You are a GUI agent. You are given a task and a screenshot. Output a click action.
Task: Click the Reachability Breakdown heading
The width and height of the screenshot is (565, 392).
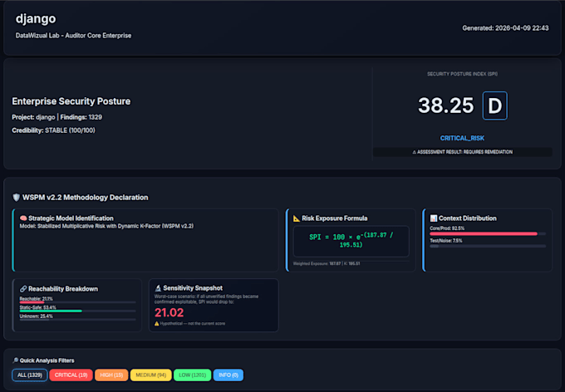[63, 289]
